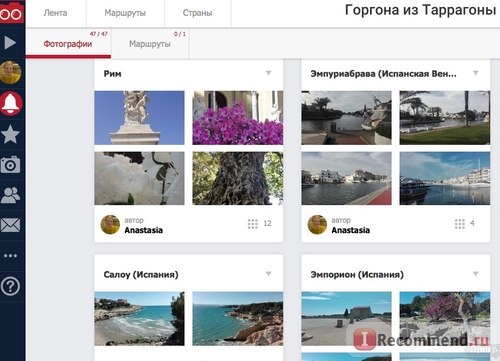Click the 47 / 47 counter on Фотографии
The image size is (500, 361).
click(x=99, y=34)
